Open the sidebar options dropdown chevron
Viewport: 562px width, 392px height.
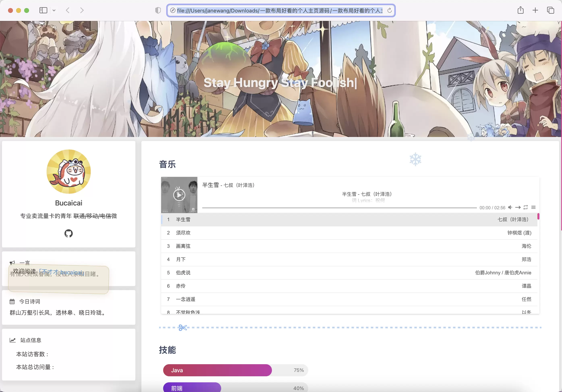click(x=54, y=10)
